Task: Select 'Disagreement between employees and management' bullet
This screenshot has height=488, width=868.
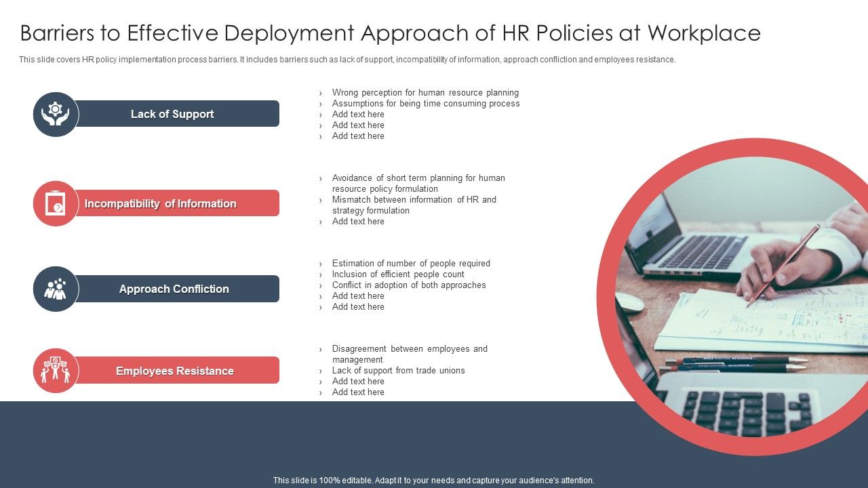Action: (x=410, y=354)
